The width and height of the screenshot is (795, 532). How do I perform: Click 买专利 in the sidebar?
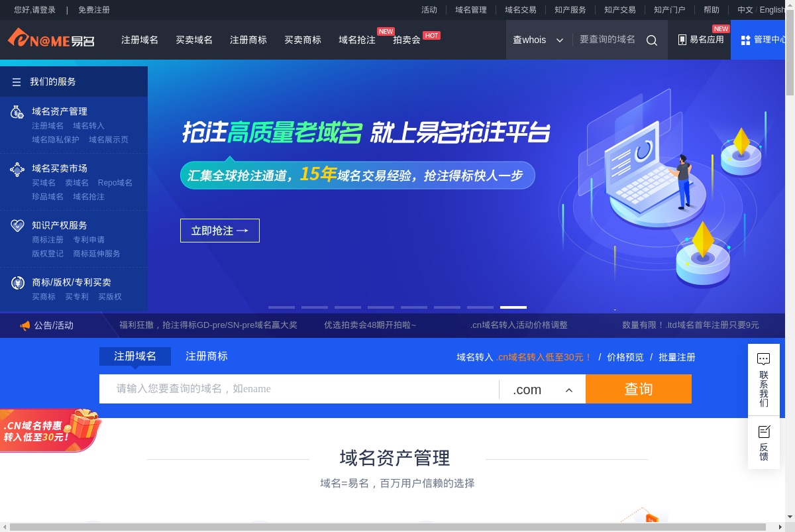[x=77, y=297]
